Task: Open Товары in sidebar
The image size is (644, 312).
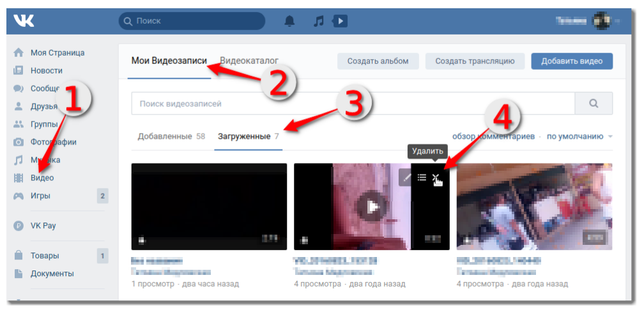Action: tap(45, 255)
